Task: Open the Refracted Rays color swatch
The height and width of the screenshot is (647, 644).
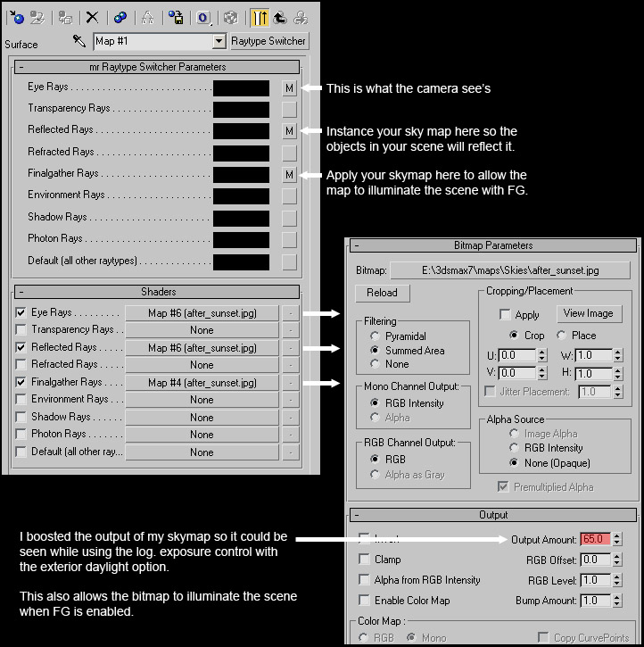Action: pyautogui.click(x=241, y=153)
